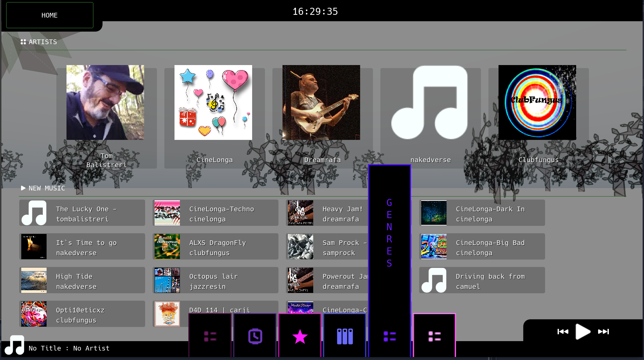Choose the Dreamrafa artist picture
Viewport: 644px width, 360px height.
point(321,102)
